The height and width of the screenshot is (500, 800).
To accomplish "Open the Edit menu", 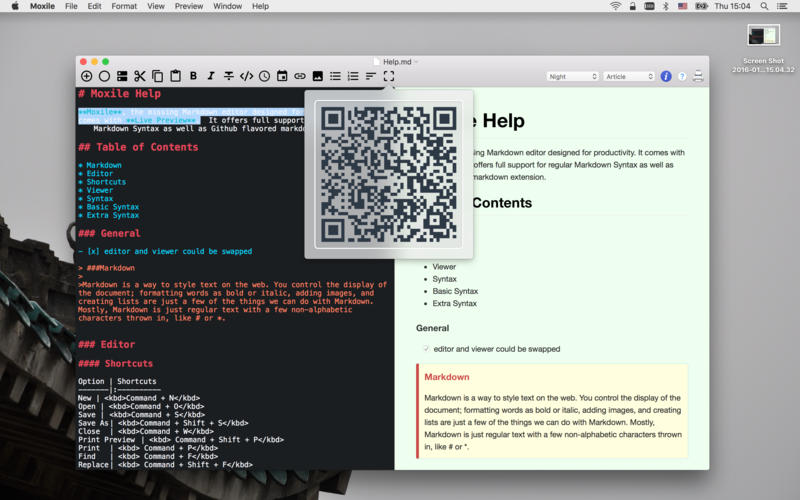I will 94,6.
